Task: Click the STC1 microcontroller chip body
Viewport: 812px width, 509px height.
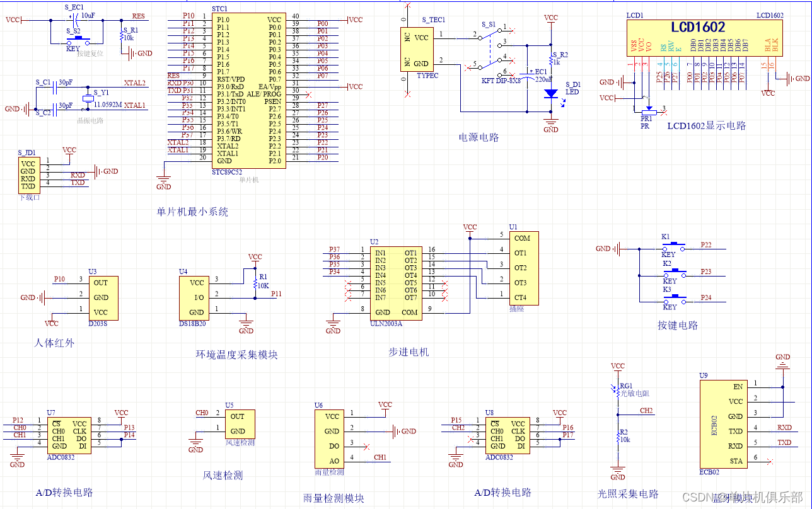Action: [248, 90]
